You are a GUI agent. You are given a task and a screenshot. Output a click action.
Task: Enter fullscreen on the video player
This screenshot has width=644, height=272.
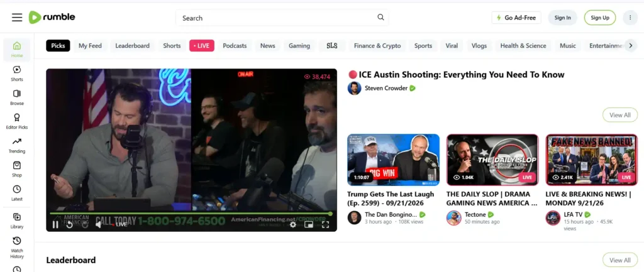[x=325, y=224]
